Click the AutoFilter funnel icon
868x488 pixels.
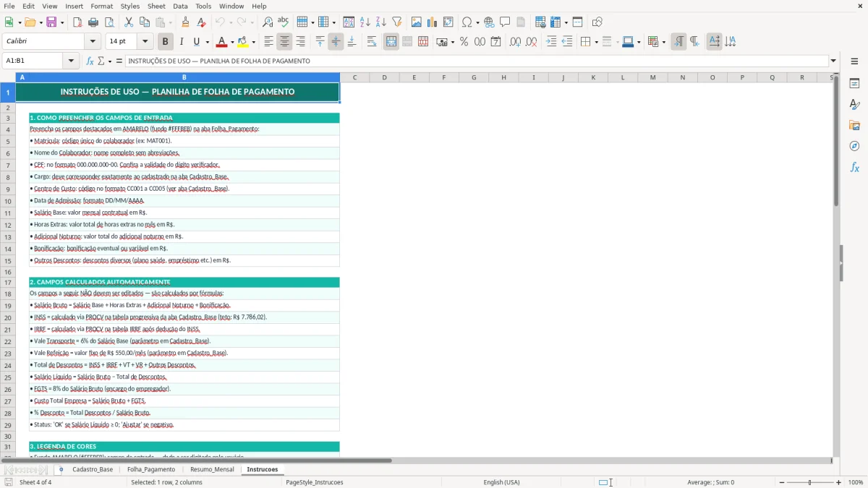click(397, 22)
